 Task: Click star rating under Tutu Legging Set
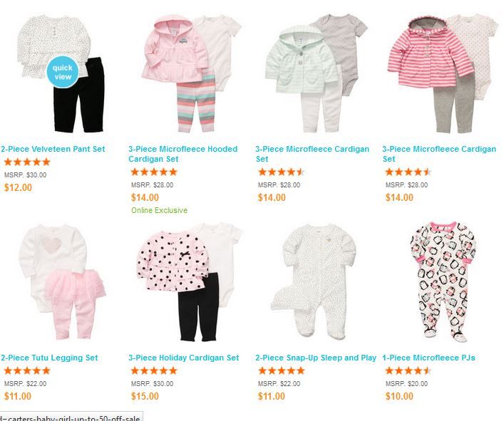27,370
